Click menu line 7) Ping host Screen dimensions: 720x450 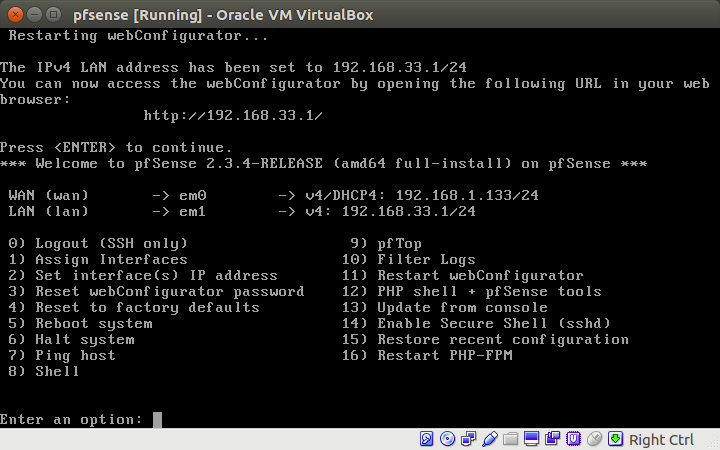(62, 355)
